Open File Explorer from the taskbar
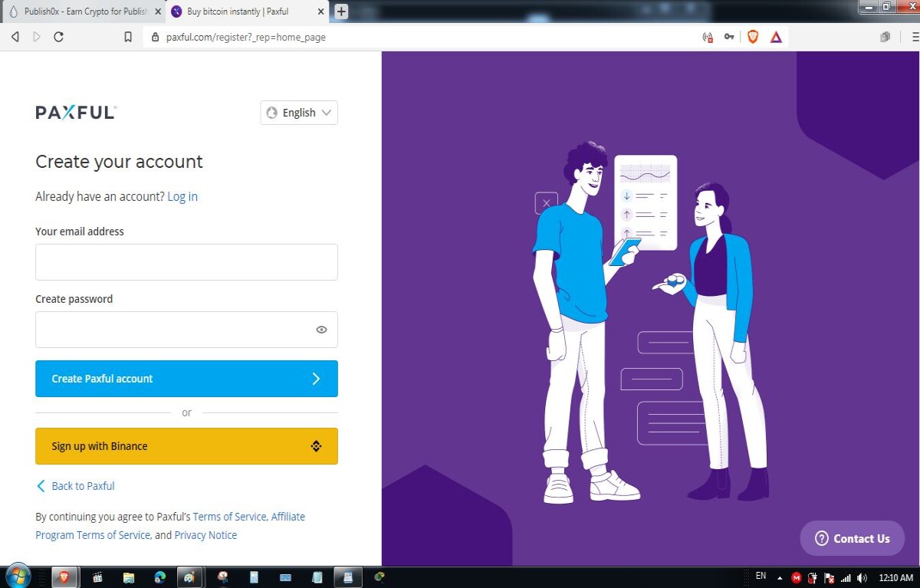 [x=129, y=577]
